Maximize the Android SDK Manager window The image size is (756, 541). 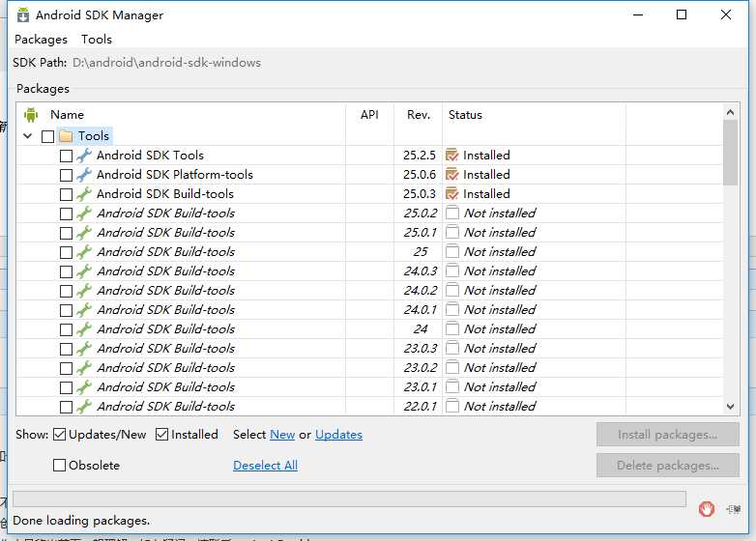tap(682, 14)
